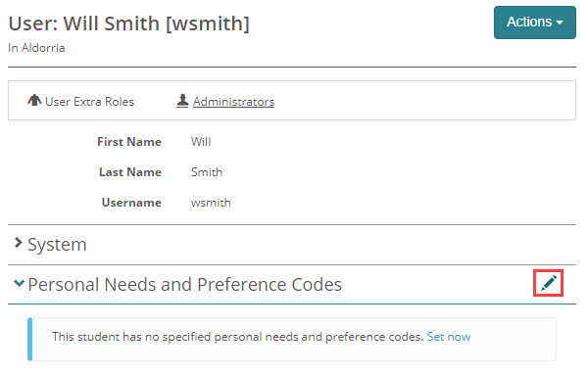Viewport: 588px width, 374px height.
Task: Select the User Extra Roles label
Action: click(x=89, y=102)
